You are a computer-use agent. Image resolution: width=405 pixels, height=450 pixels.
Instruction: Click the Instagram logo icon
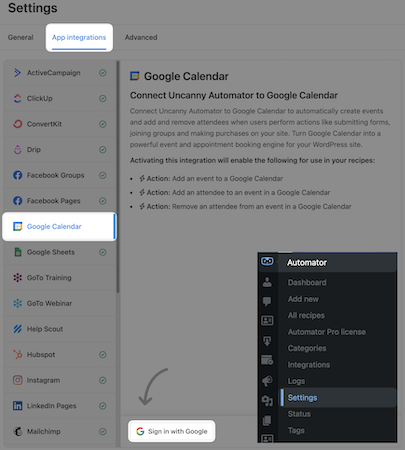(17, 380)
